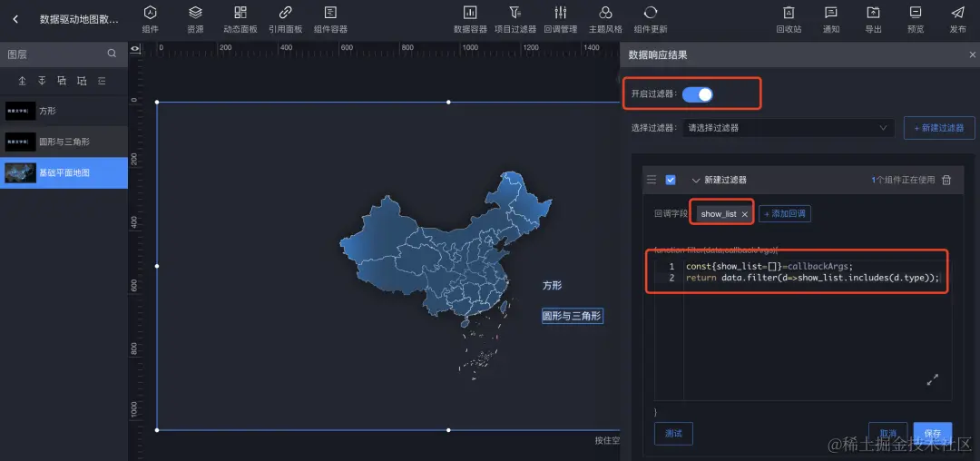Click the 保存 save button
Image resolution: width=980 pixels, height=461 pixels.
[933, 433]
